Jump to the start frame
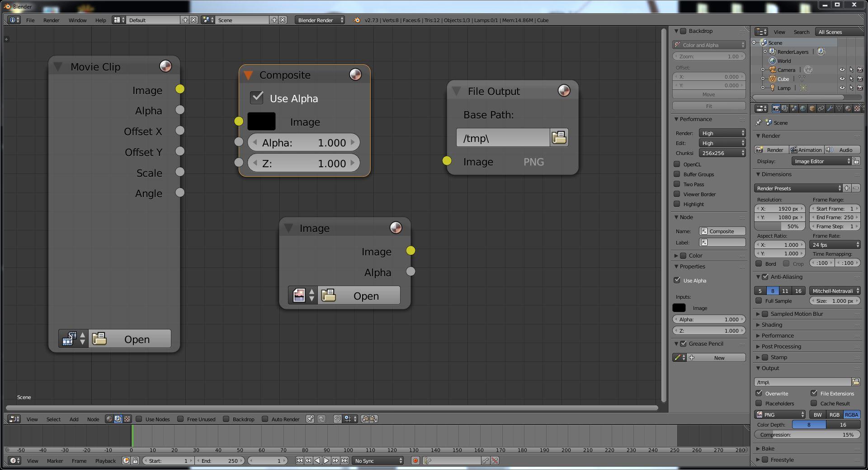868x470 pixels. (299, 461)
